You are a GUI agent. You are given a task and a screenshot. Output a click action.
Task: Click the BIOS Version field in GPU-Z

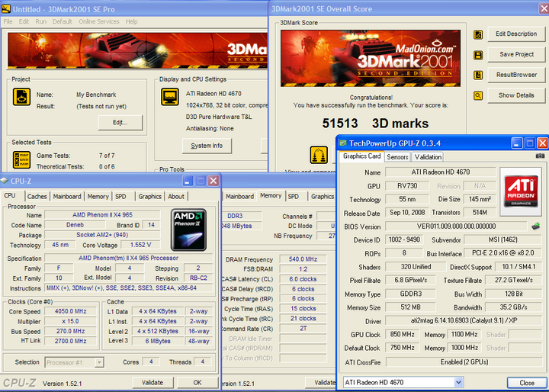click(x=456, y=227)
